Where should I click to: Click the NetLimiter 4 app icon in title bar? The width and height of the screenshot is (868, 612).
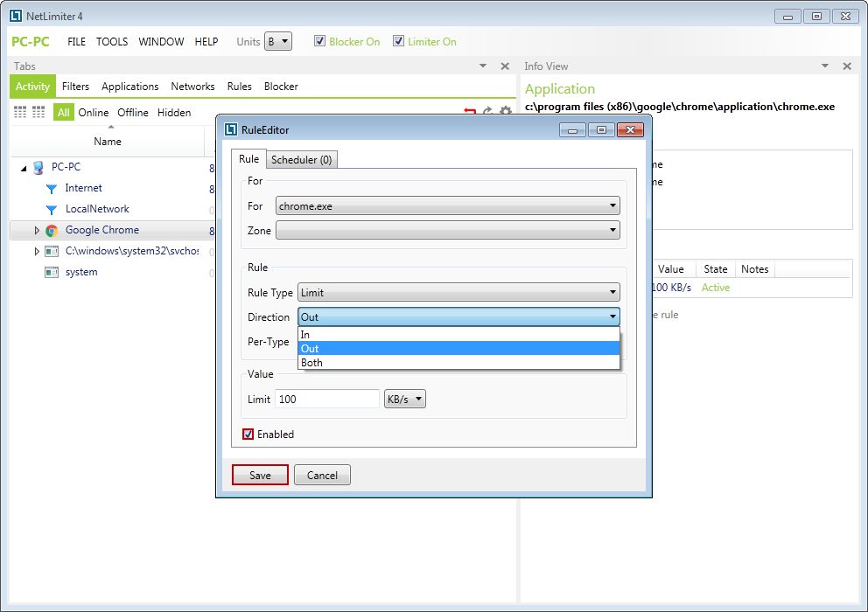(x=16, y=16)
